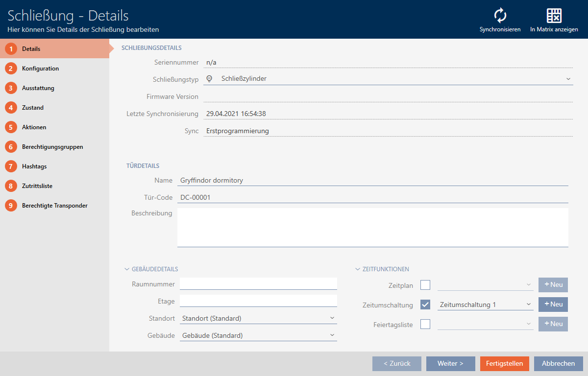The height and width of the screenshot is (376, 588).
Task: Enable the Feiertagsliste checkbox
Action: [425, 324]
